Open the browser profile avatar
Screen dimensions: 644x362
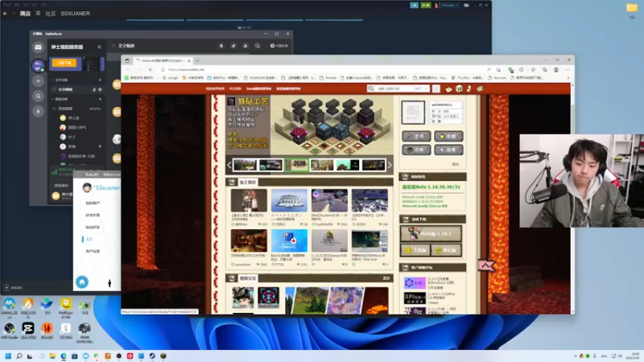point(556,70)
